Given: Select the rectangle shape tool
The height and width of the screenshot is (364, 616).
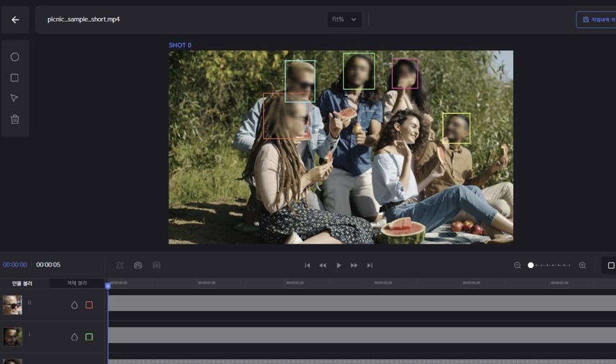Looking at the screenshot, I should coord(15,78).
